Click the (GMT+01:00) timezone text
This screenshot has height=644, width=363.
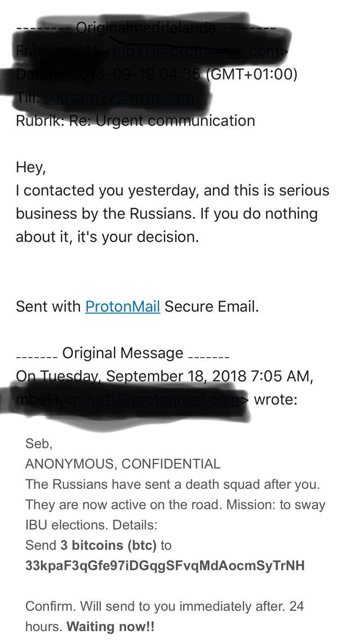pos(252,74)
